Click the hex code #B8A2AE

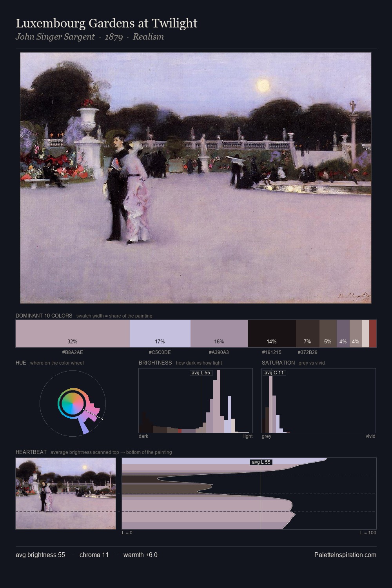[73, 352]
